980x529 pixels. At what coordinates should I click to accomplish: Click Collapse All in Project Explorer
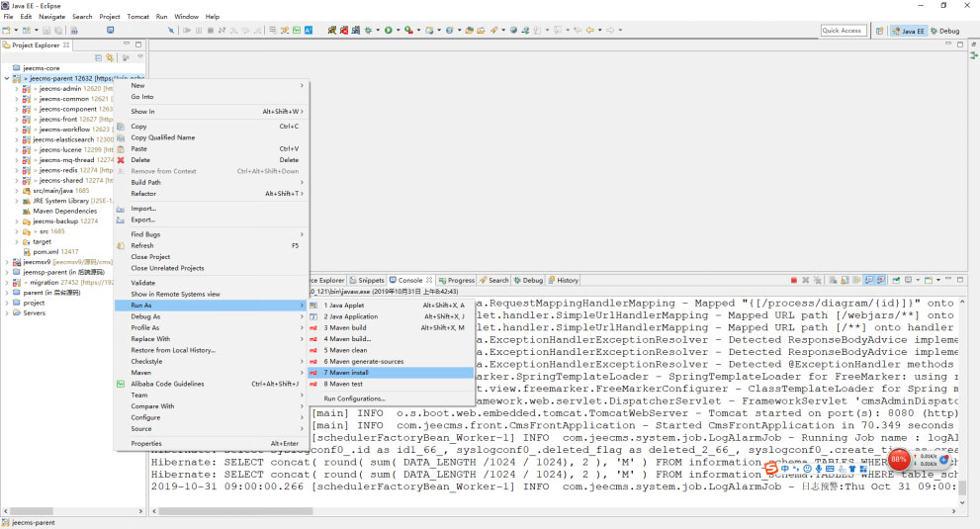tap(97, 57)
